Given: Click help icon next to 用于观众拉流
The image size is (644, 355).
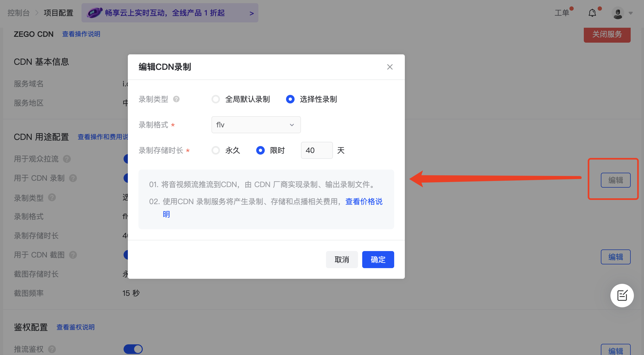Looking at the screenshot, I should click(67, 159).
